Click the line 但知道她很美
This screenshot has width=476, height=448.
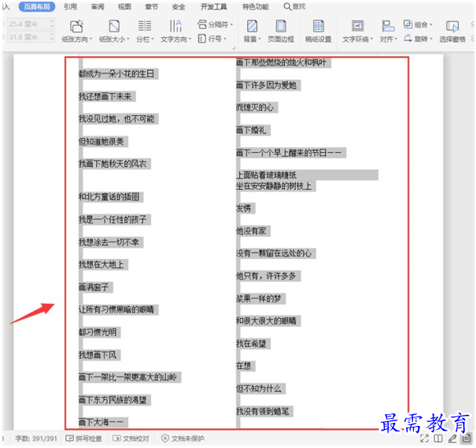[x=101, y=142]
